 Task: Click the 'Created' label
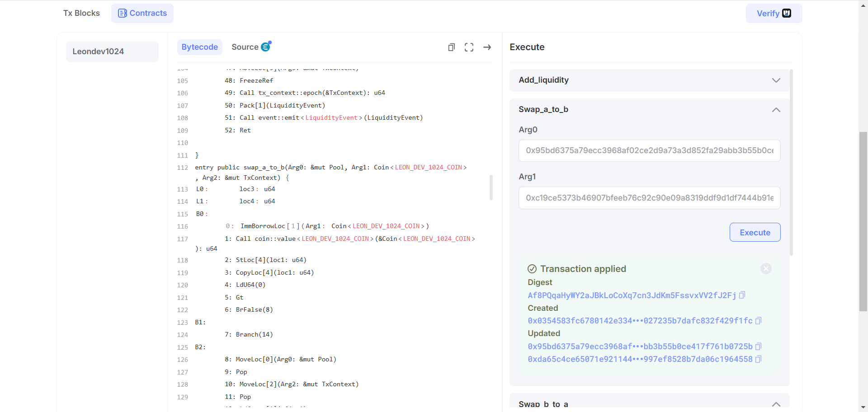point(543,308)
